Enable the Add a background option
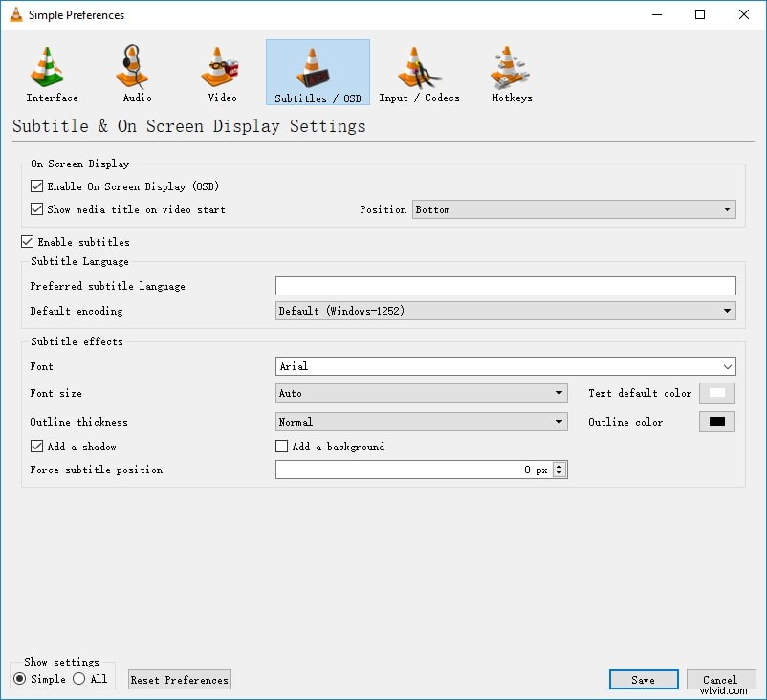Image resolution: width=767 pixels, height=700 pixels. (x=282, y=446)
